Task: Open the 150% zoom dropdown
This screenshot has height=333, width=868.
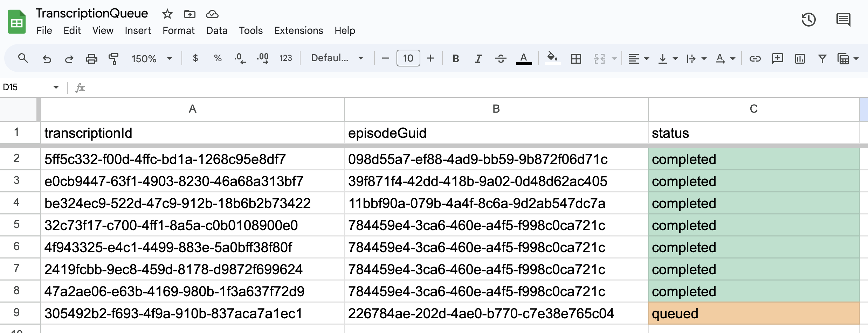Action: click(152, 58)
